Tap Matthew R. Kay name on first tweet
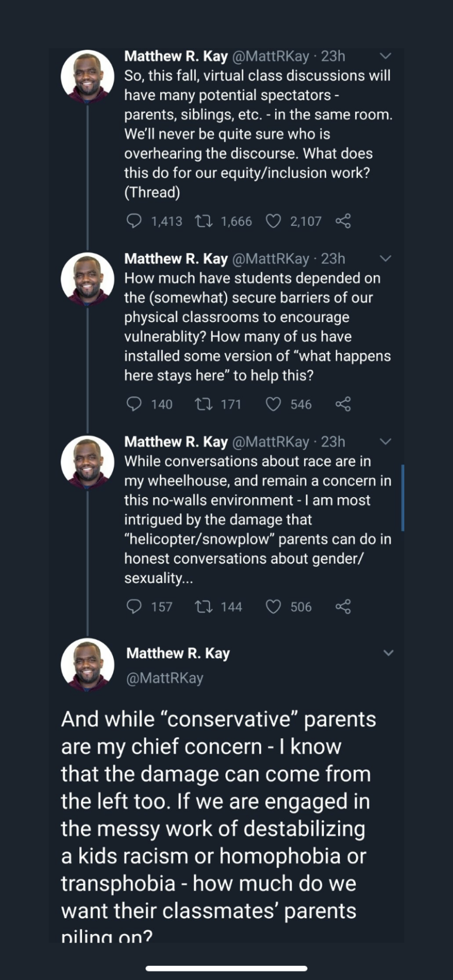 (x=176, y=56)
